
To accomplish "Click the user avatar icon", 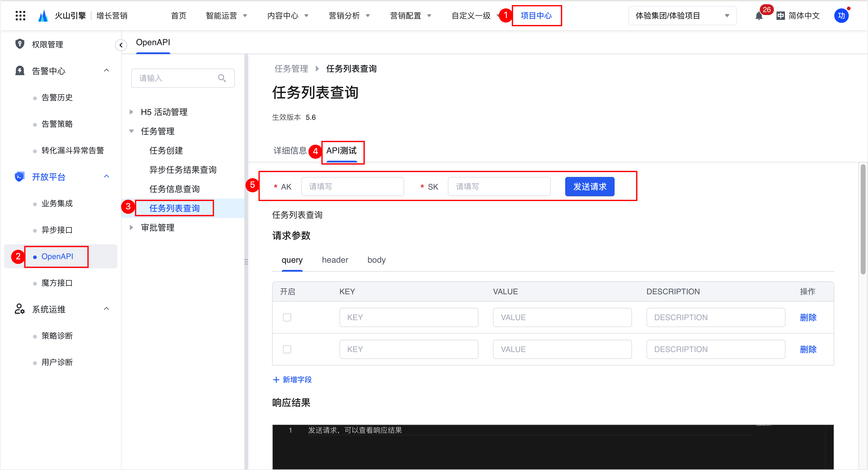I will 841,16.
